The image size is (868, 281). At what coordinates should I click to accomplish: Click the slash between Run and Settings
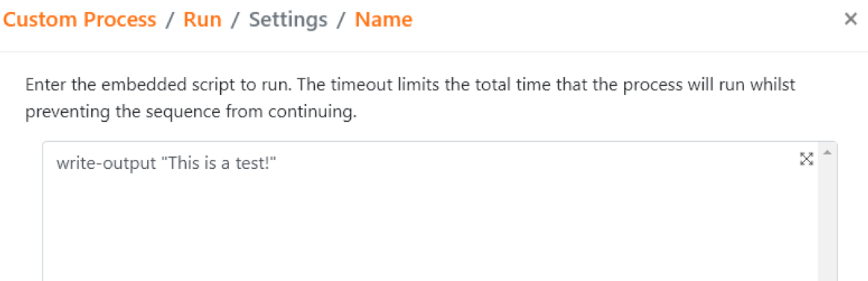[235, 20]
